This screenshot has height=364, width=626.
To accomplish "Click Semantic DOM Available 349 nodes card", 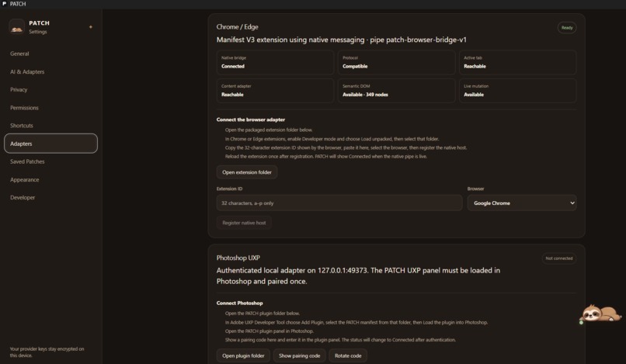I will point(396,91).
